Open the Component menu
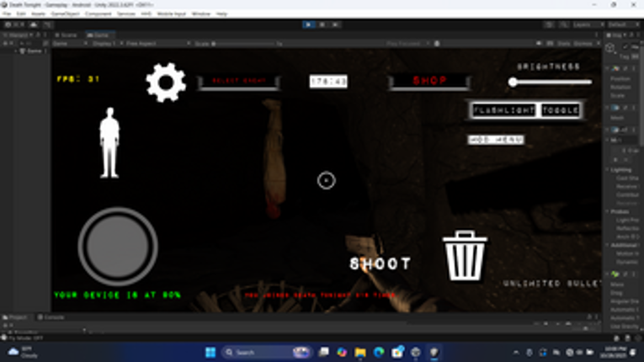644x362 pixels. point(98,14)
